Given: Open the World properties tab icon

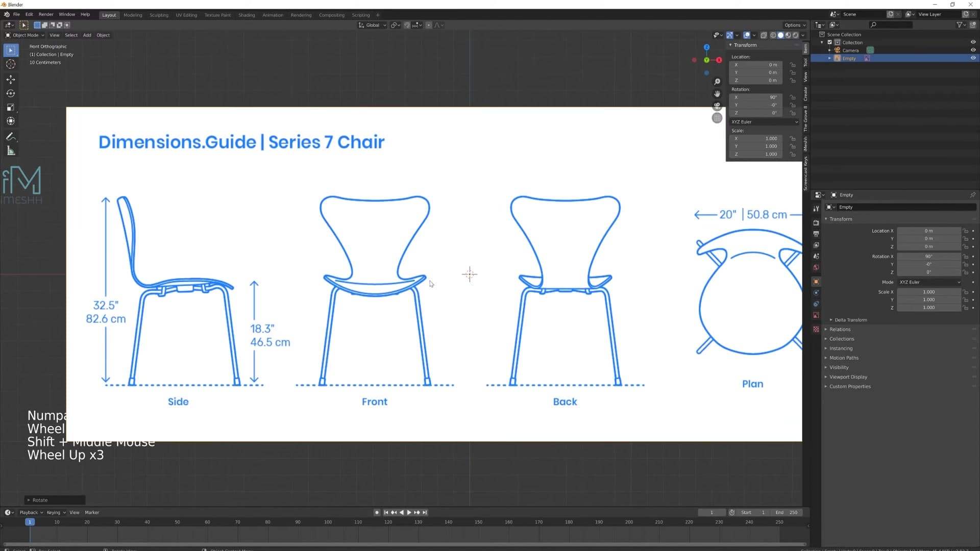Looking at the screenshot, I should (x=816, y=268).
